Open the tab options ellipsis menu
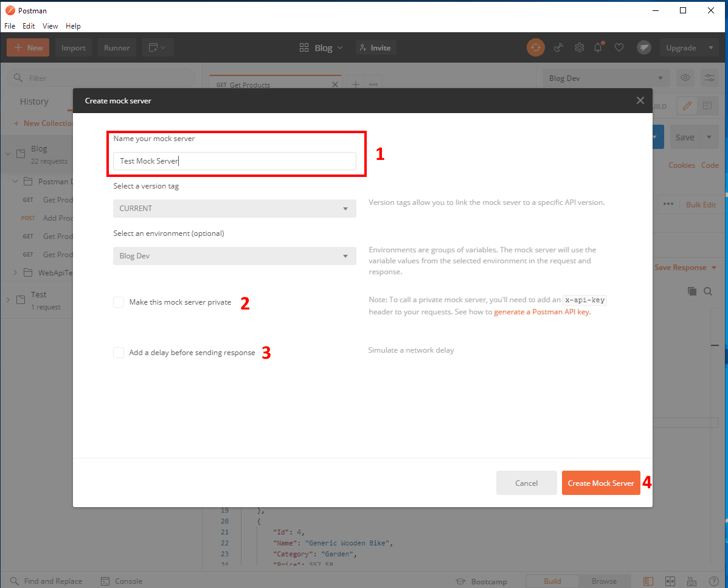Viewport: 728px width, 588px height. point(373,84)
